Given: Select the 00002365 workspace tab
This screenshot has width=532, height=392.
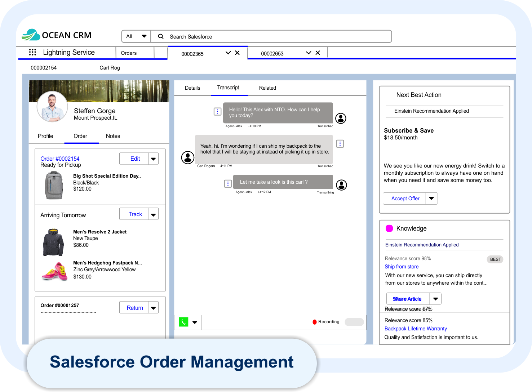Looking at the screenshot, I should click(192, 54).
